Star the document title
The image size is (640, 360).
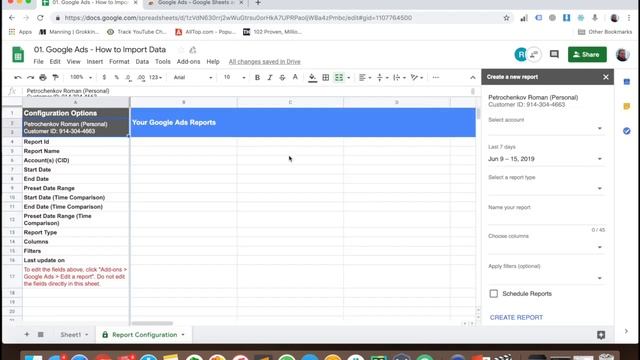tap(180, 50)
